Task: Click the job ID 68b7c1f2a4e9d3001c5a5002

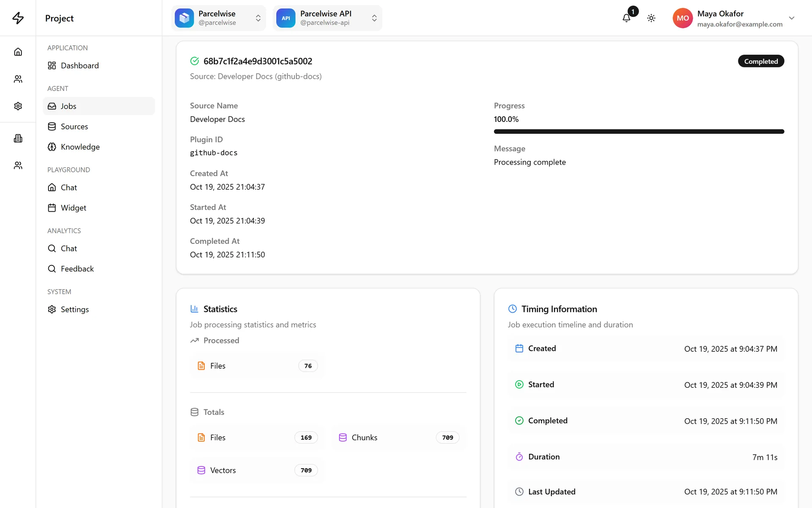Action: point(258,61)
